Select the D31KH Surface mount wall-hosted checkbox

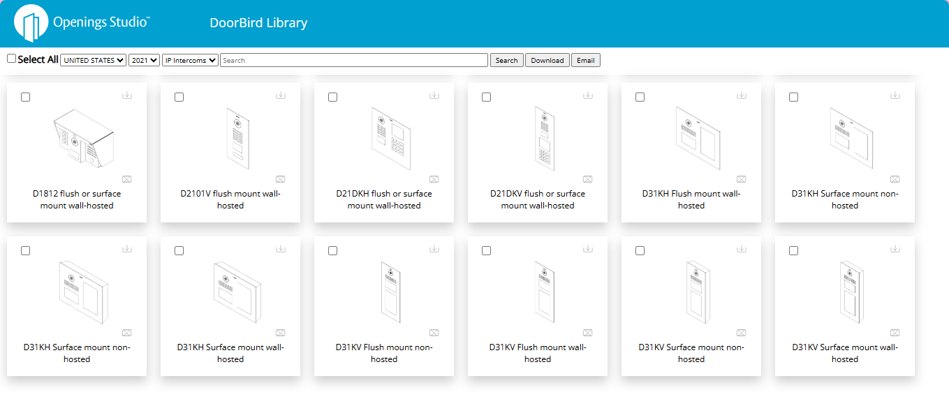179,251
